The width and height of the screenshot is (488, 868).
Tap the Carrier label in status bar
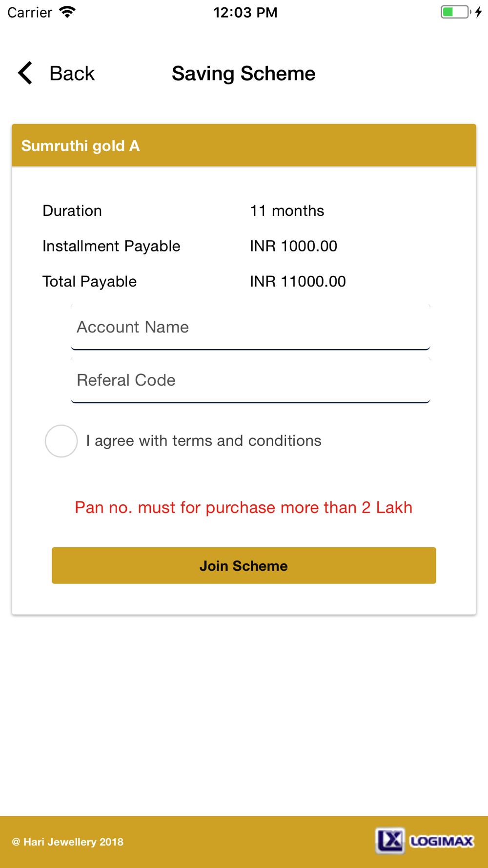(x=30, y=12)
